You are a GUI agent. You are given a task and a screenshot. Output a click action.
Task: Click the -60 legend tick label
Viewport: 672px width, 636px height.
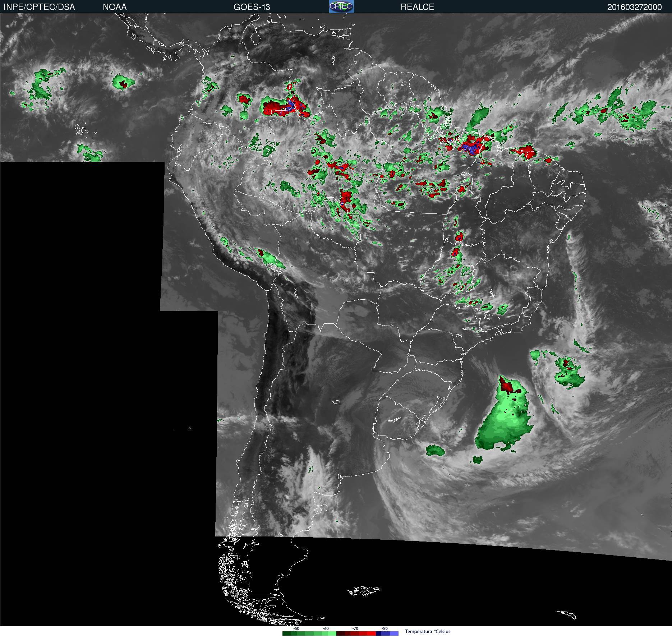326,628
